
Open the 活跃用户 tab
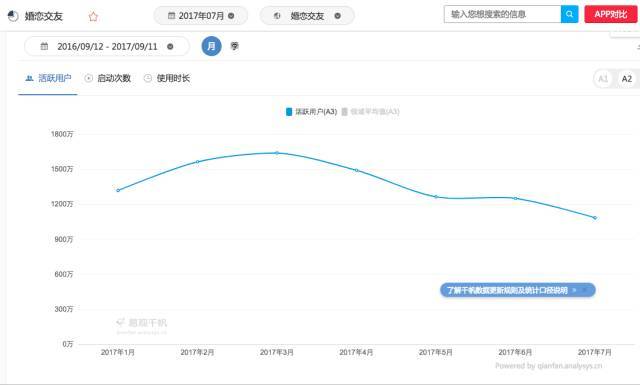pyautogui.click(x=48, y=78)
